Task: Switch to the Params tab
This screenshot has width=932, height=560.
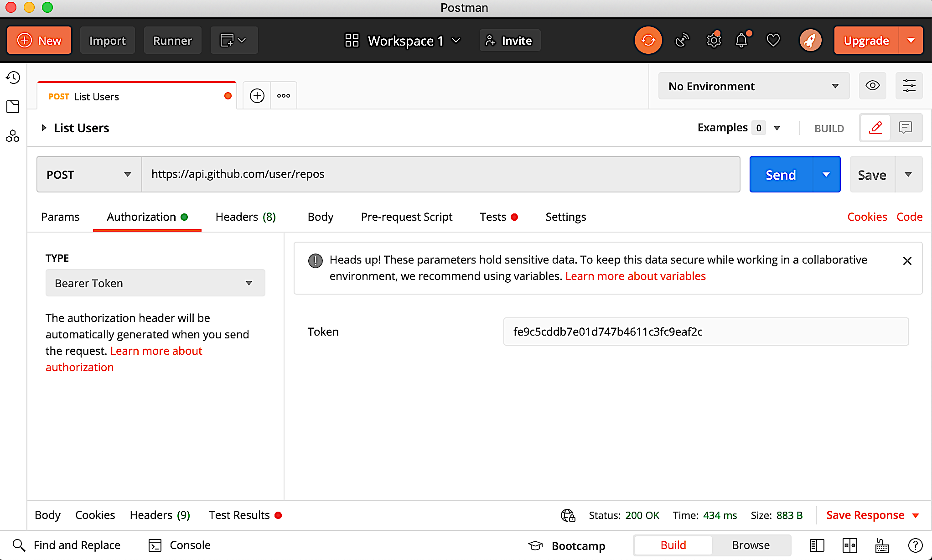Action: pyautogui.click(x=60, y=217)
